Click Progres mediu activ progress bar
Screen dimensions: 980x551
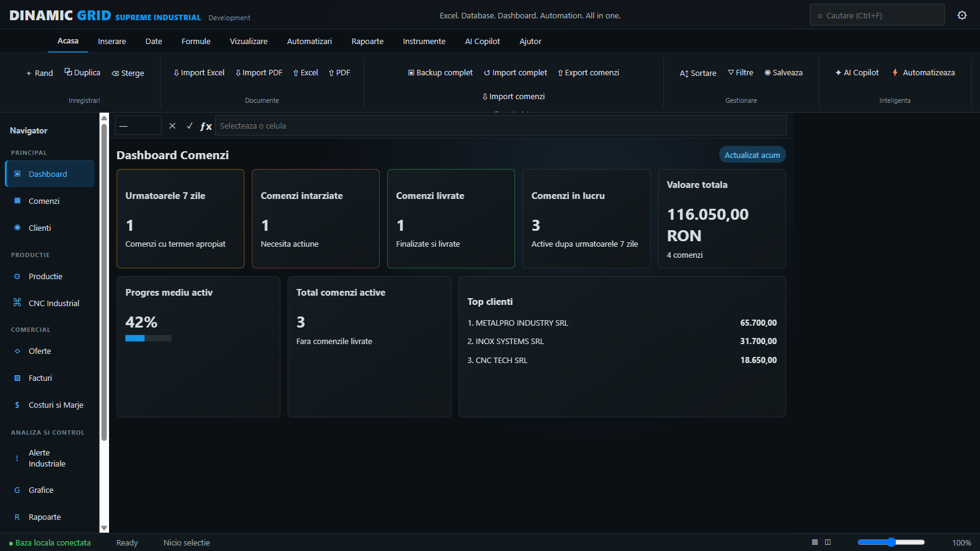pyautogui.click(x=148, y=338)
